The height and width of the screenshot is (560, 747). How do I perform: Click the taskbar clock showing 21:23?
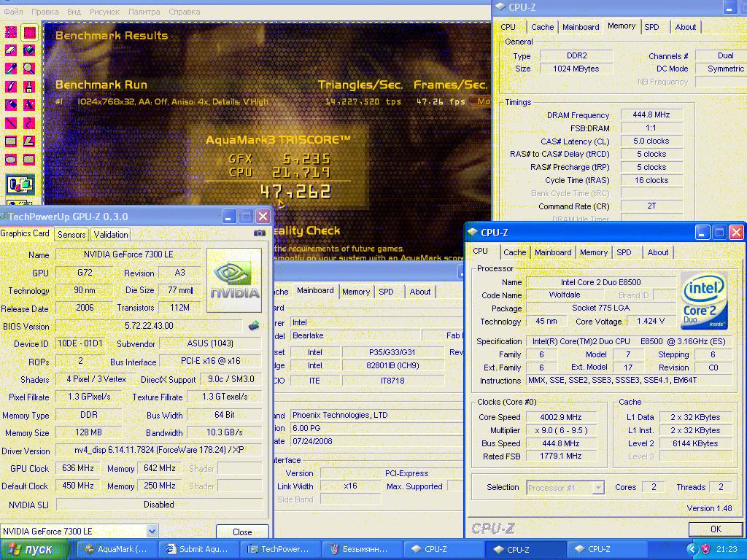pos(726,549)
